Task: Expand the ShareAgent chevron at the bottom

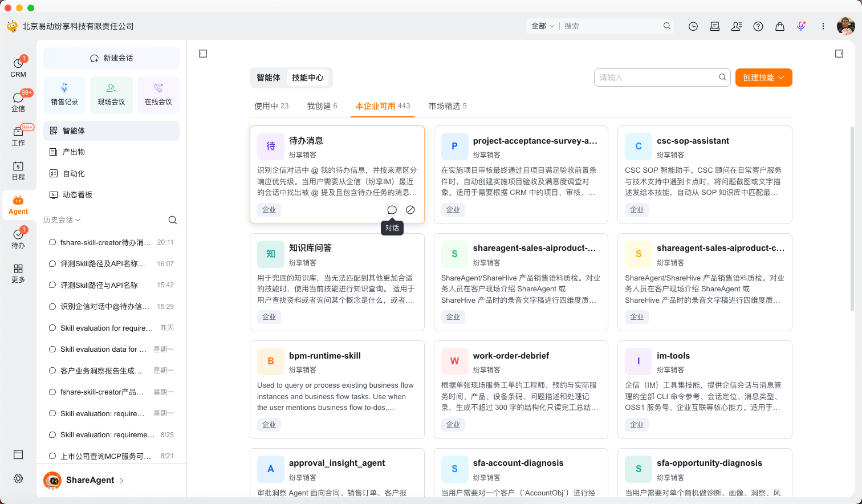Action: pyautogui.click(x=121, y=481)
